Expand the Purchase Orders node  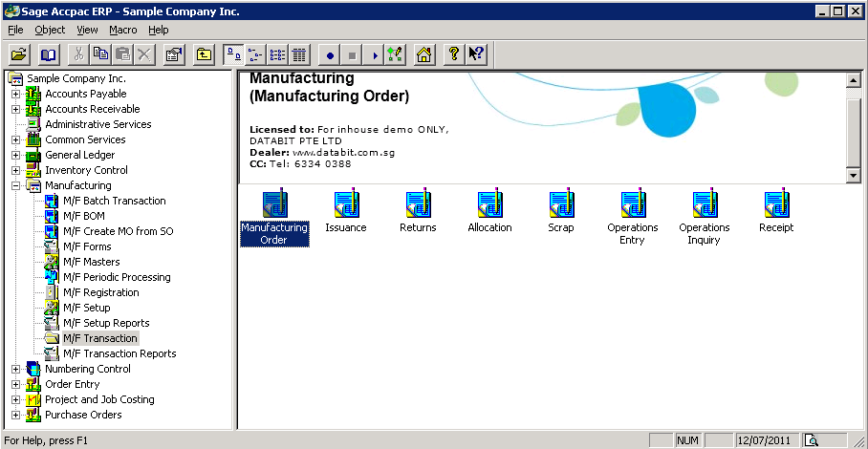(x=15, y=415)
